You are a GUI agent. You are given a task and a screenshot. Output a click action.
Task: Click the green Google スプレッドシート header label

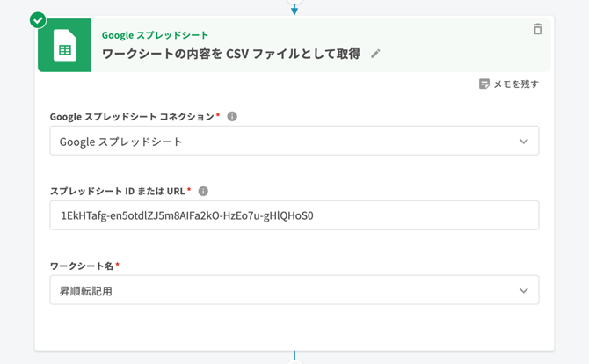coord(156,35)
